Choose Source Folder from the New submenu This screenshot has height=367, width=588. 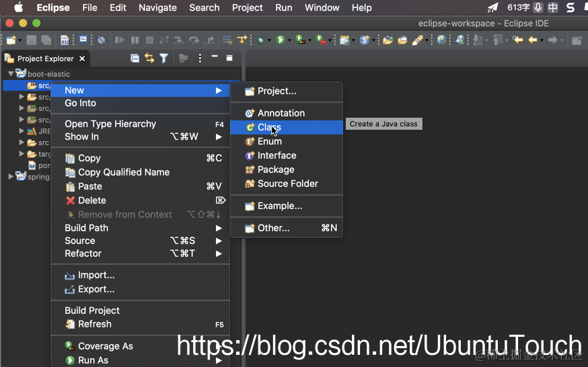coord(287,184)
